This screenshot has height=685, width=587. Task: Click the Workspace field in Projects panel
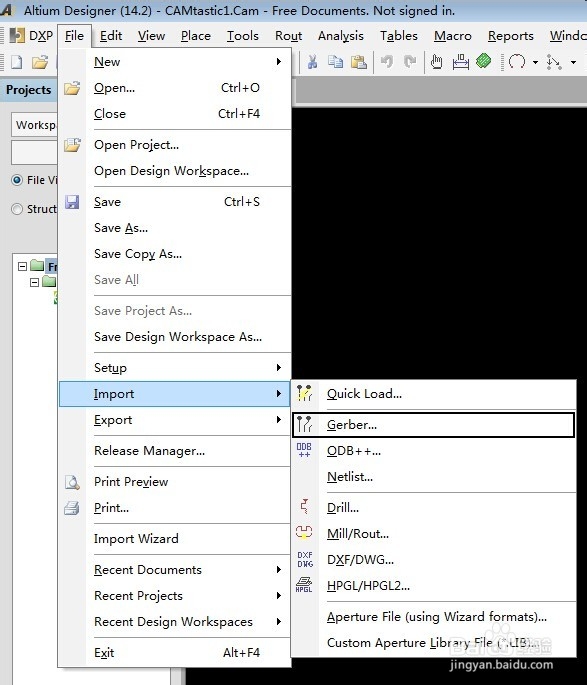[x=34, y=125]
